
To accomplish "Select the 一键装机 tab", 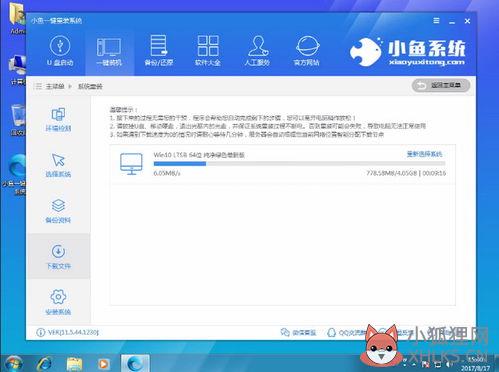I will [109, 52].
